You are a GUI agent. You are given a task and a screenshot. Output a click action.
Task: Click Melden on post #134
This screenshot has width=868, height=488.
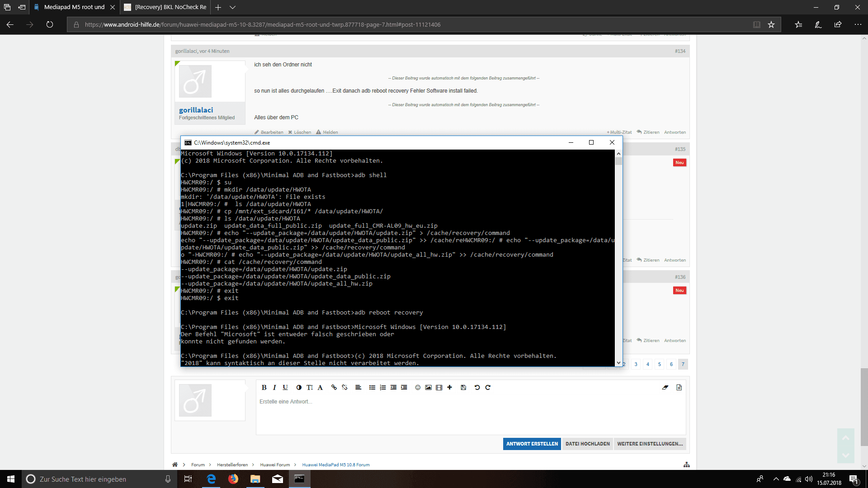click(327, 132)
